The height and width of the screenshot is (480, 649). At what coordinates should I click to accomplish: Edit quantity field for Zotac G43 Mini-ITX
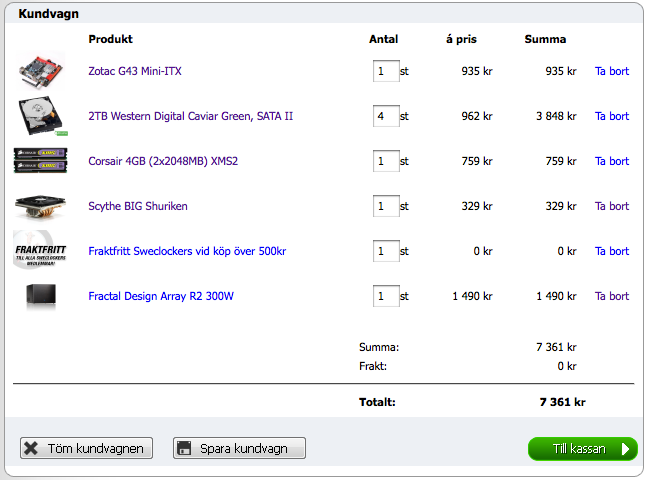point(385,72)
